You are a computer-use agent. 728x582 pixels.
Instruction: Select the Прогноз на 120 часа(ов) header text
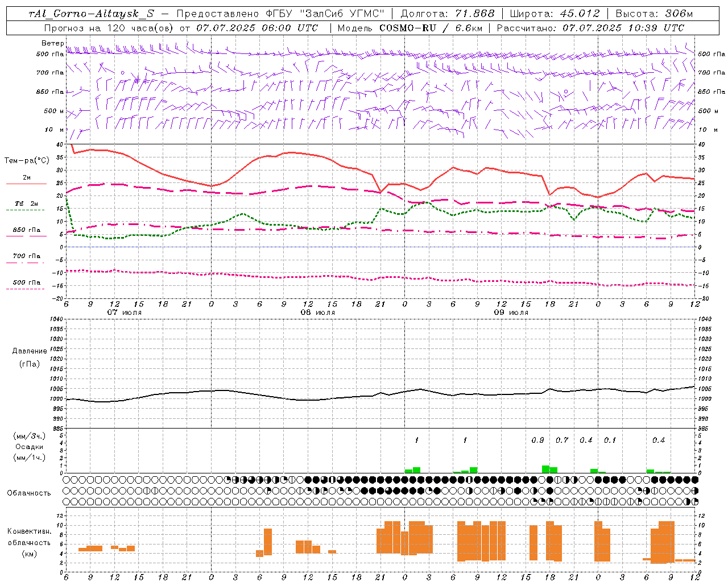click(x=109, y=28)
